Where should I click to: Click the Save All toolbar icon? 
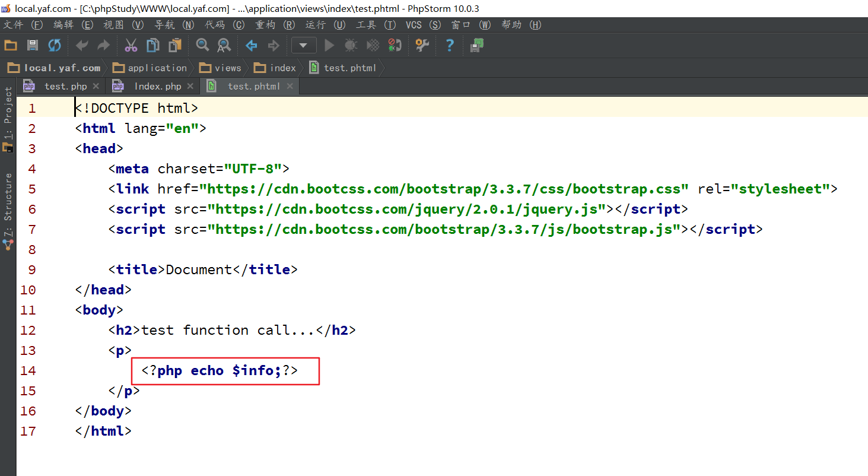pyautogui.click(x=33, y=45)
